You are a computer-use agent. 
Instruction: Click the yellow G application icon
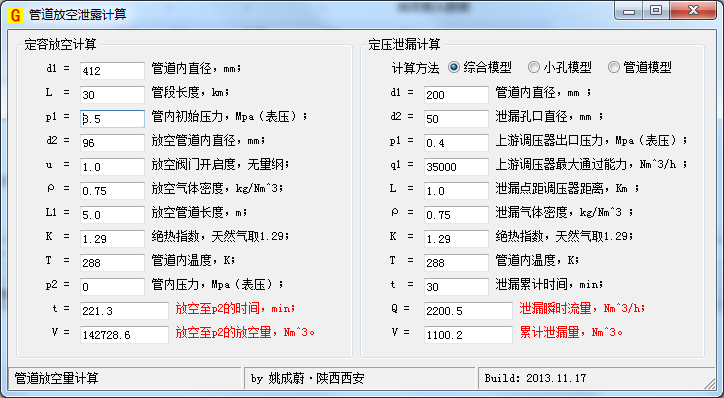[16, 15]
